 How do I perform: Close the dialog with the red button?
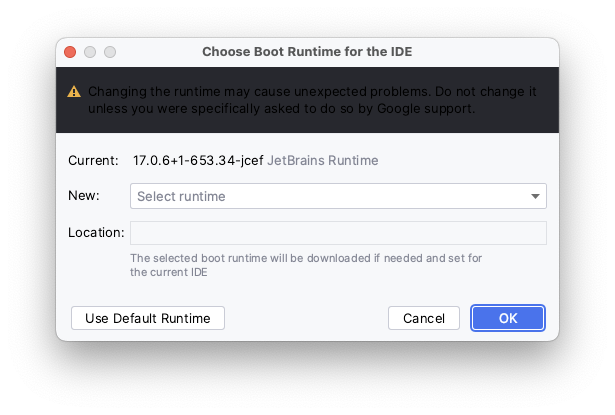click(x=70, y=52)
